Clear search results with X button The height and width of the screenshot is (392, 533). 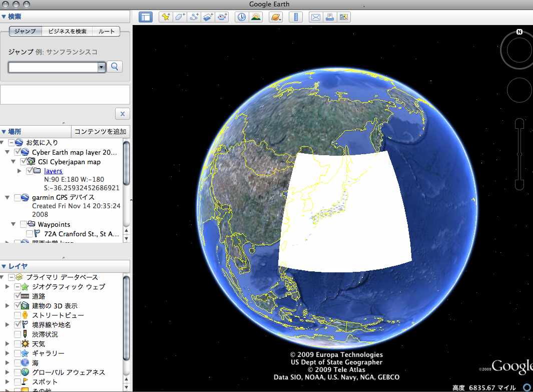[123, 114]
